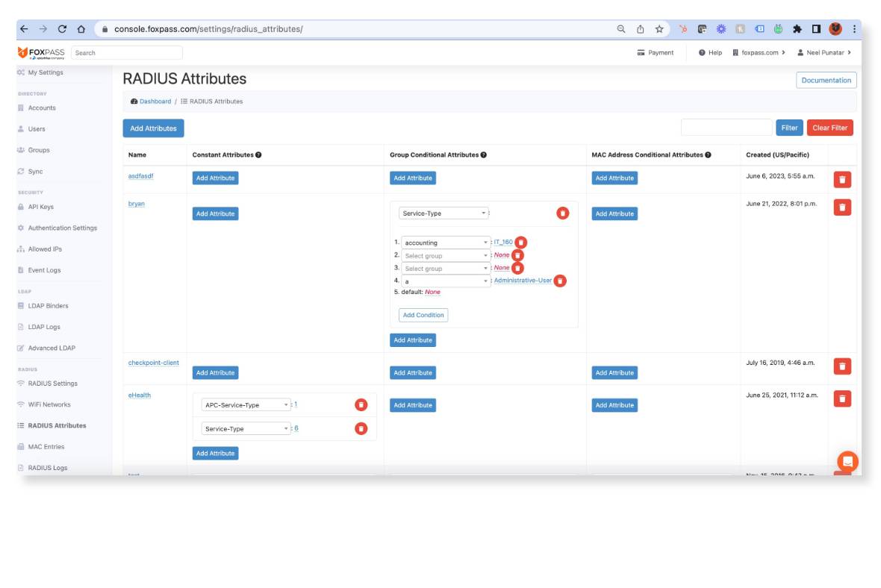Open the support chat bubble at bottom right
This screenshot has width=881, height=588.
(847, 461)
